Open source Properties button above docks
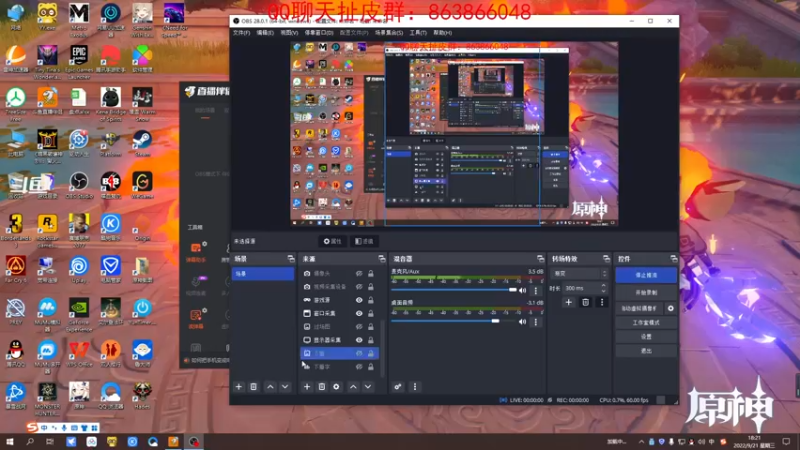 (x=332, y=241)
